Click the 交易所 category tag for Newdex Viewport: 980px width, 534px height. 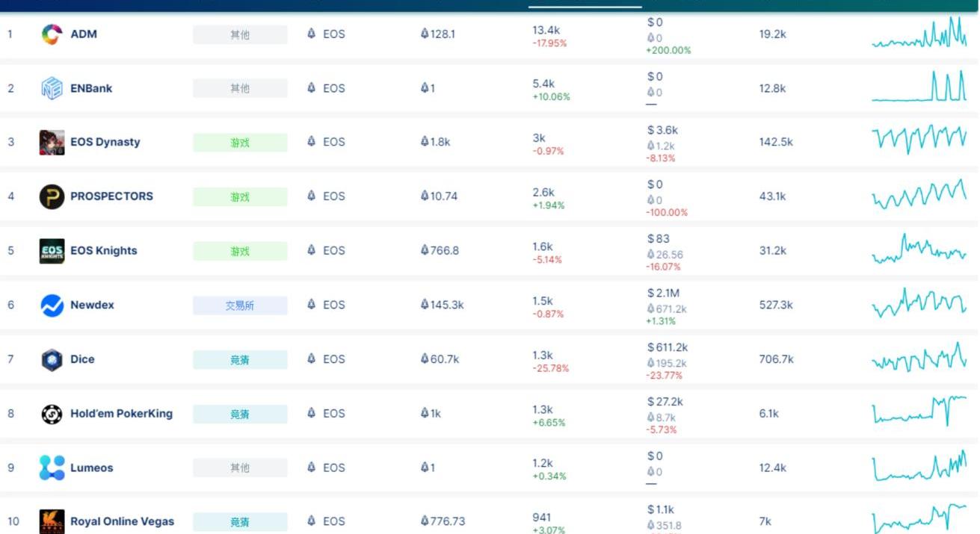[240, 305]
